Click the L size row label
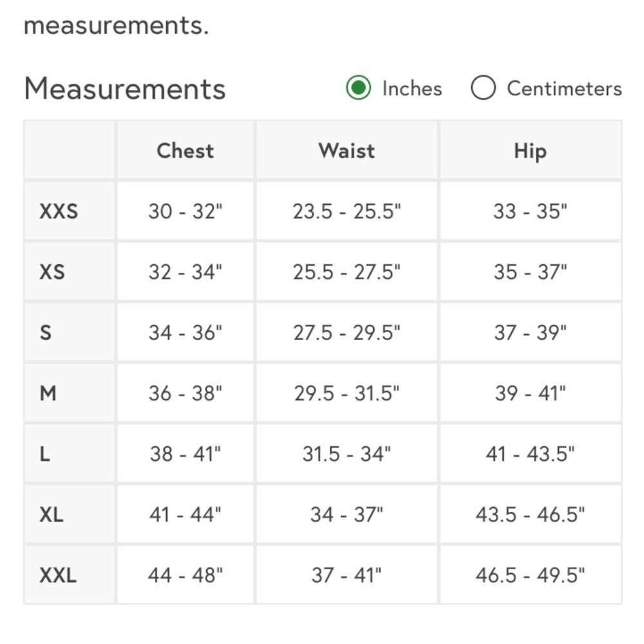 click(x=45, y=454)
